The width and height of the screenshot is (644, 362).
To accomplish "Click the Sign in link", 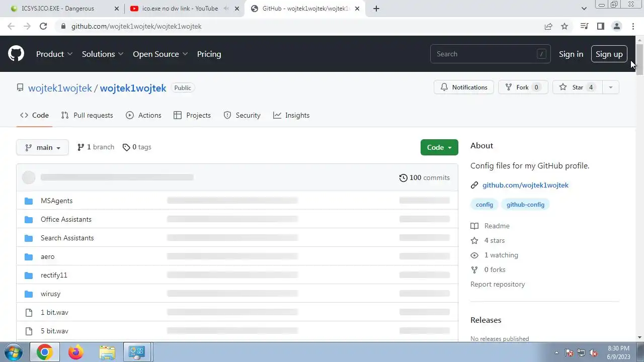I will click(x=571, y=54).
